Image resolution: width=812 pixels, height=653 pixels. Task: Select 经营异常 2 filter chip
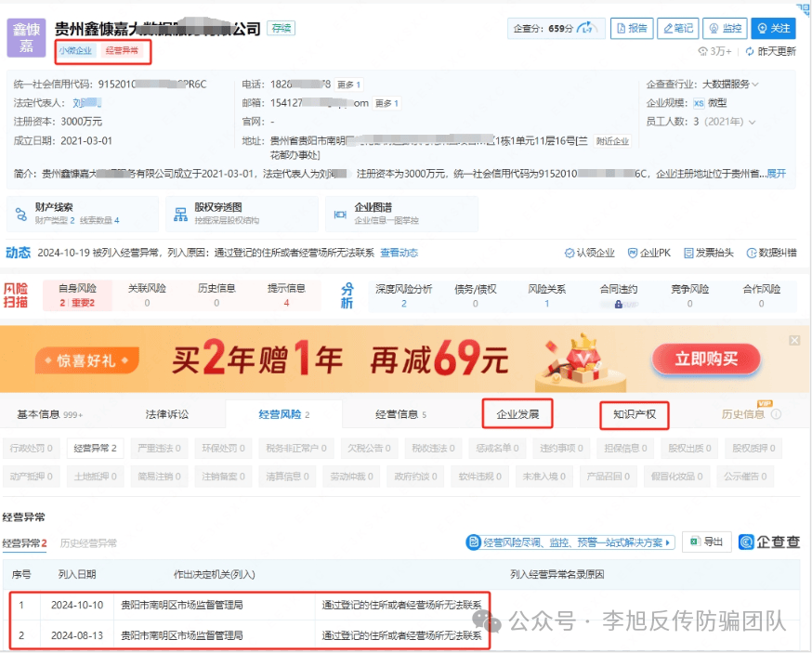tap(96, 449)
